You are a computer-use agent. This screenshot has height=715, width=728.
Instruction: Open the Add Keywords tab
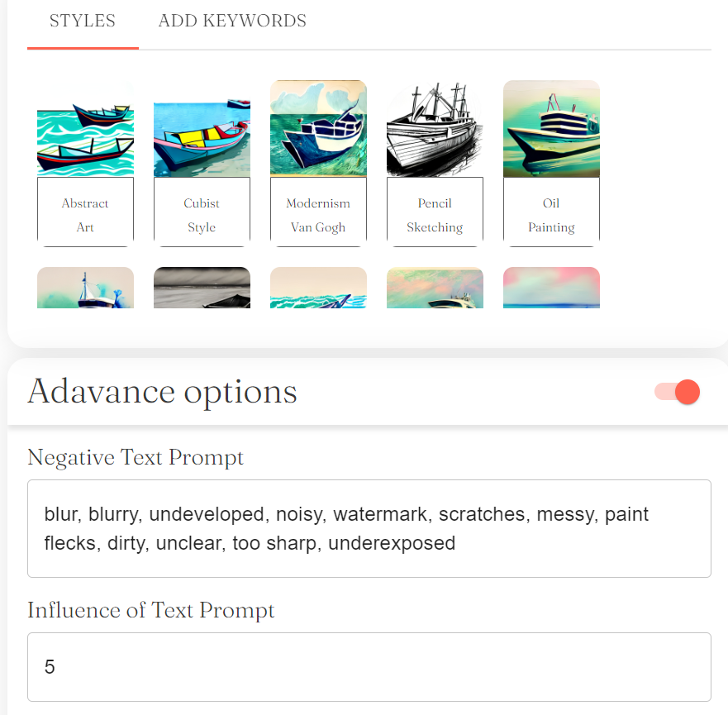click(232, 21)
